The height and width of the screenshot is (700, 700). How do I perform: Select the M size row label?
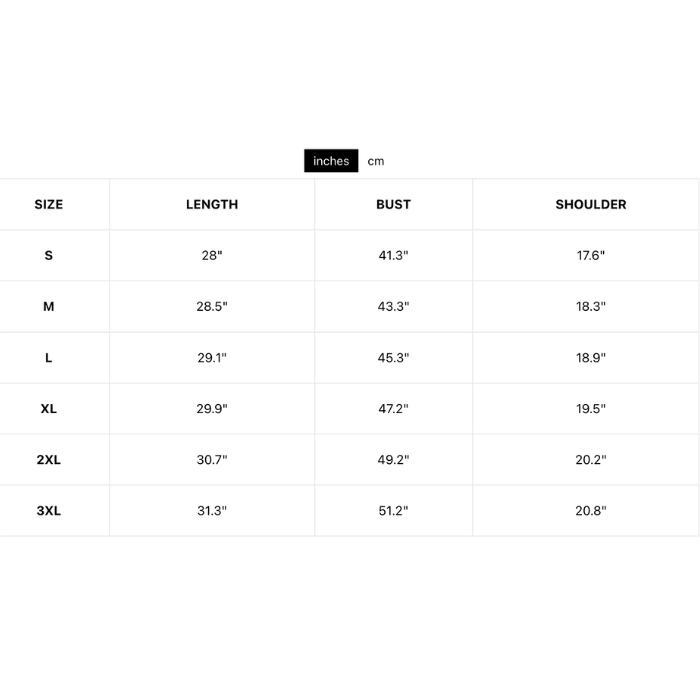coord(48,306)
